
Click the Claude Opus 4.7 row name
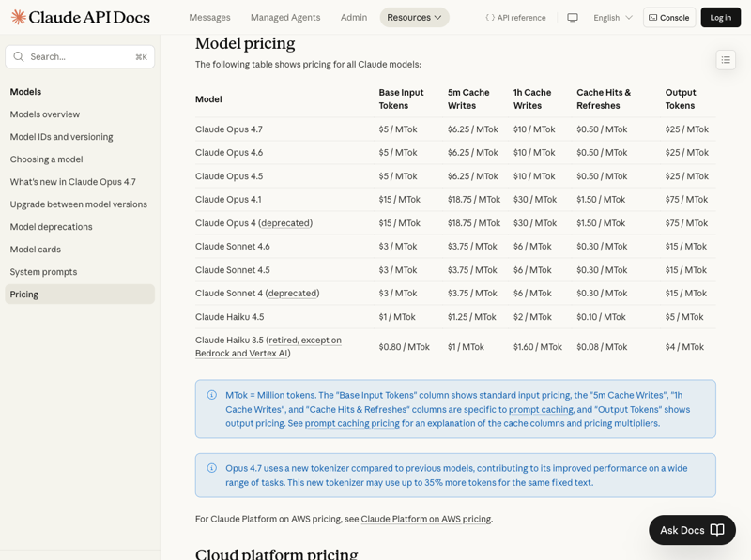[x=229, y=129]
